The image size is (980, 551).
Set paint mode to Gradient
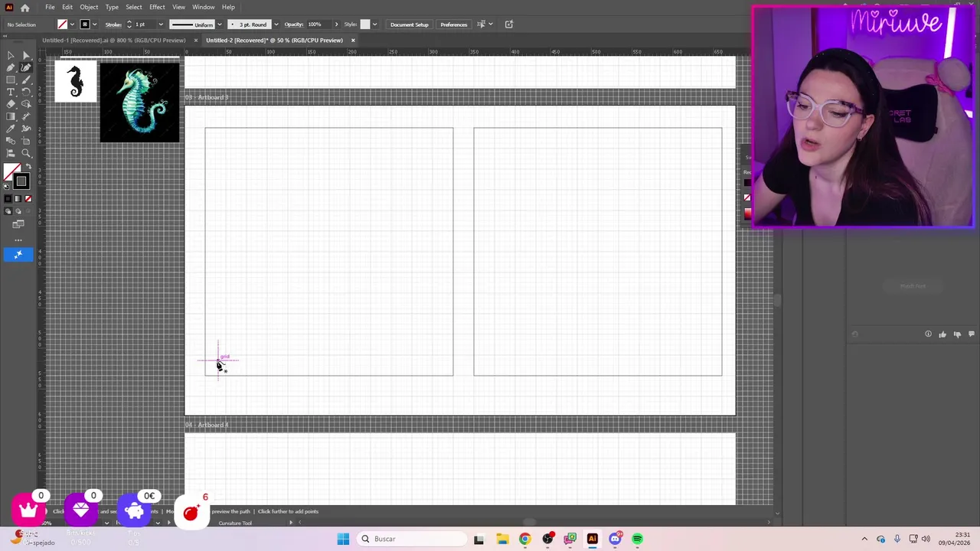coord(18,198)
